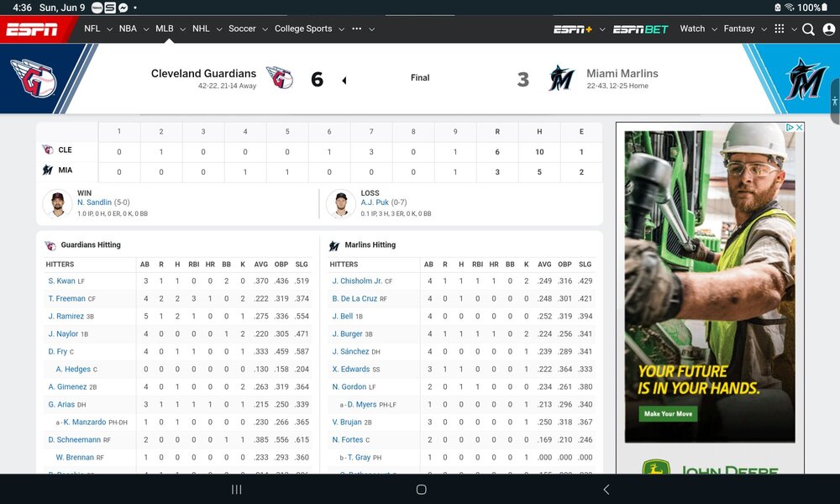The height and width of the screenshot is (504, 840).
Task: Open K. Manzardo's player link
Action: (x=85, y=422)
